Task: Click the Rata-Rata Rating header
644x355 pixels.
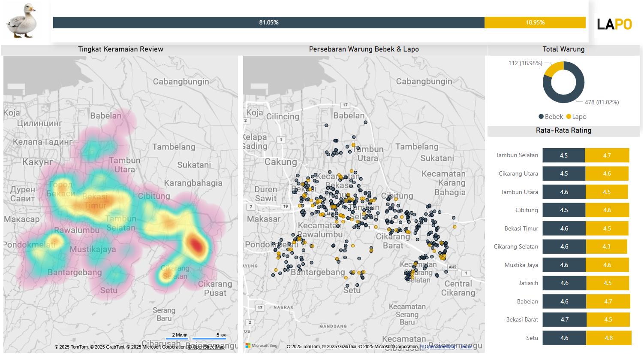Action: tap(563, 130)
